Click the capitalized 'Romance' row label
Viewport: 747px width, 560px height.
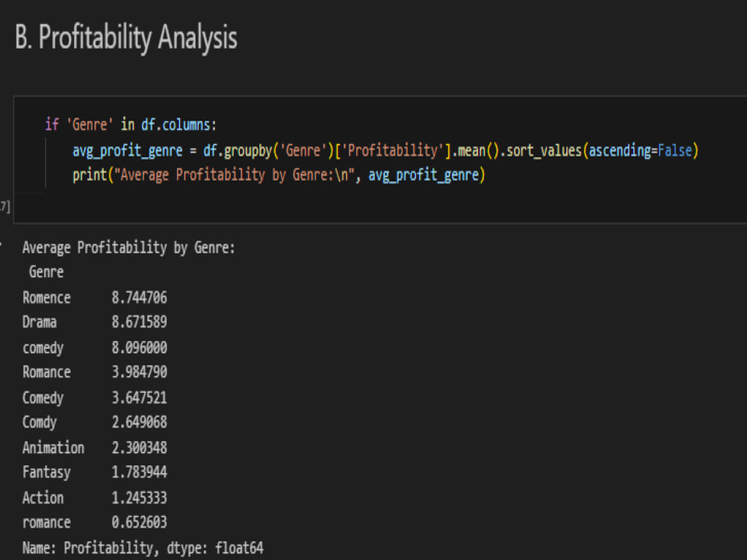coord(46,372)
